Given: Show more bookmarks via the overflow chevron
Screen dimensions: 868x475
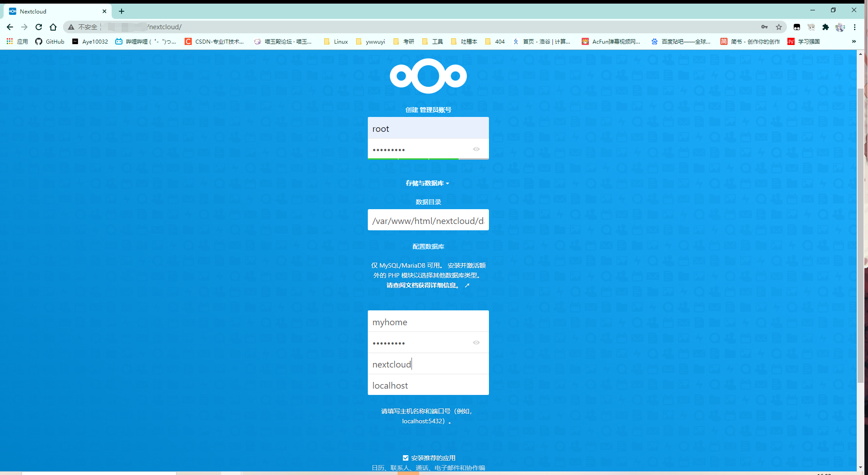Looking at the screenshot, I should [854, 41].
